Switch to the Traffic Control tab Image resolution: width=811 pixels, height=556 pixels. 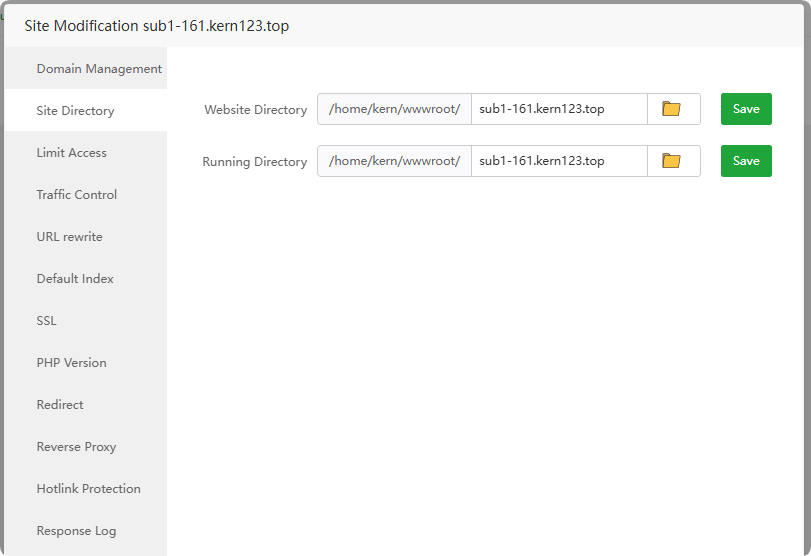coord(86,194)
